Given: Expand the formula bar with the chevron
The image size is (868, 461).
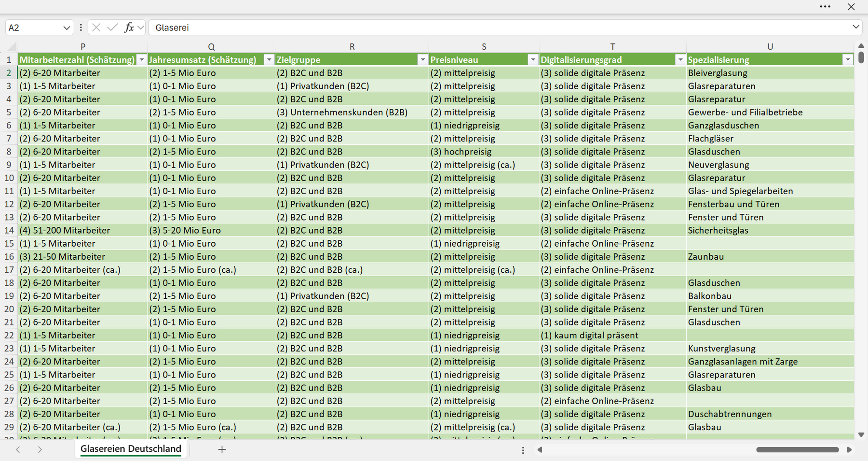Looking at the screenshot, I should pyautogui.click(x=856, y=27).
